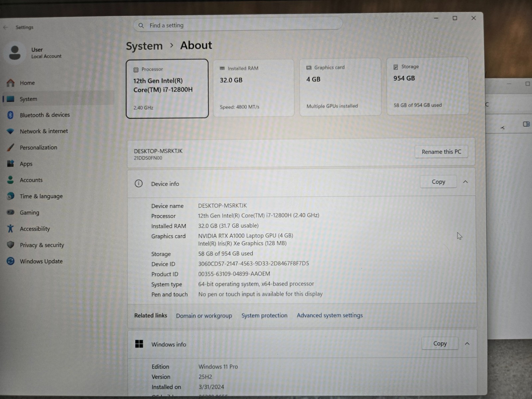Screen dimensions: 532x399
Task: Click the Home house icon
Action: (11, 83)
